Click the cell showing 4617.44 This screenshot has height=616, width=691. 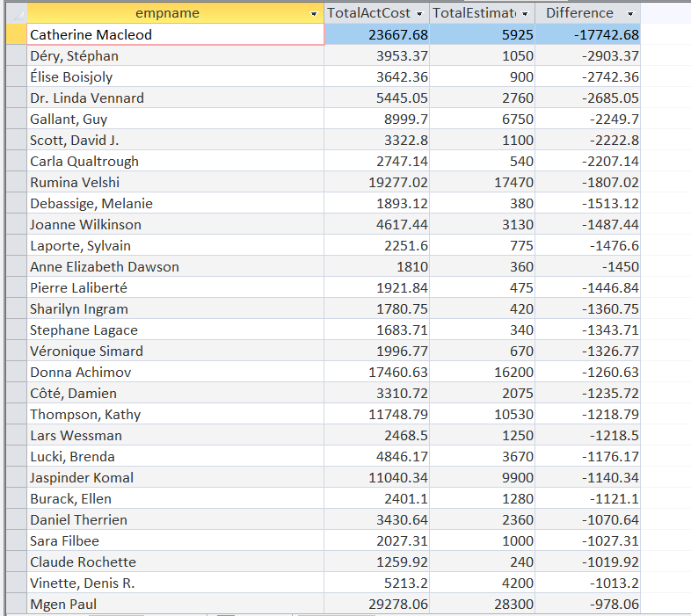coord(377,224)
